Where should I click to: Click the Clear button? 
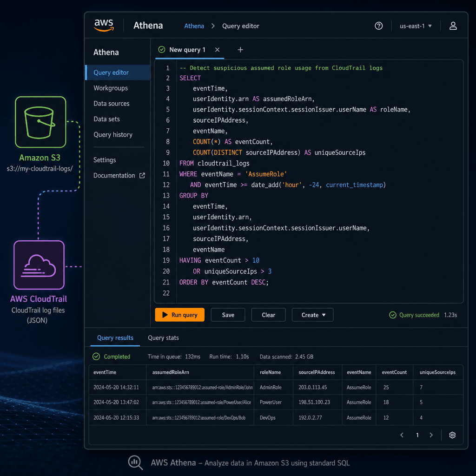268,315
